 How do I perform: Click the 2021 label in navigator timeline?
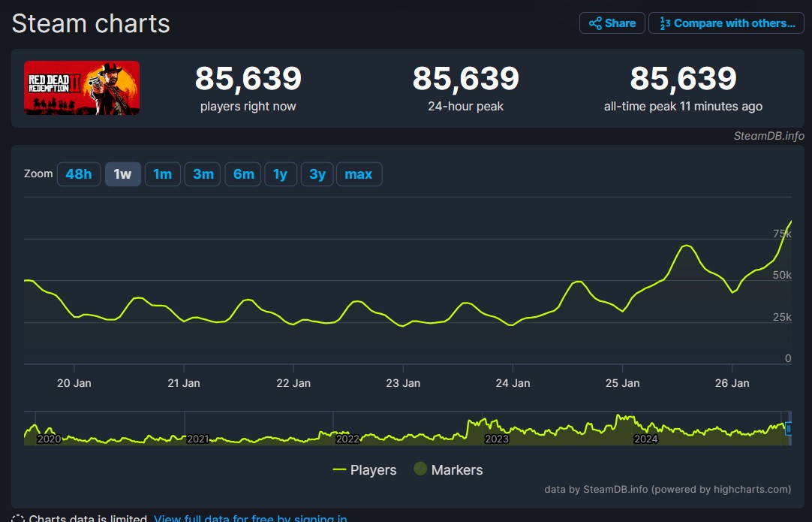(x=198, y=439)
